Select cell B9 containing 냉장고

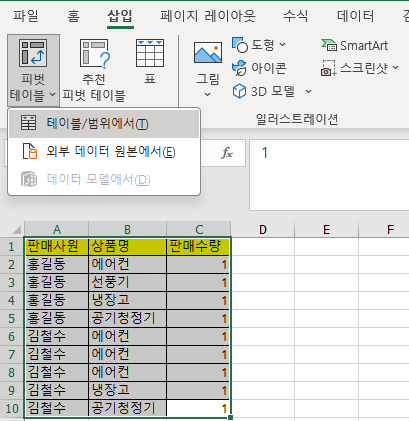tap(127, 390)
